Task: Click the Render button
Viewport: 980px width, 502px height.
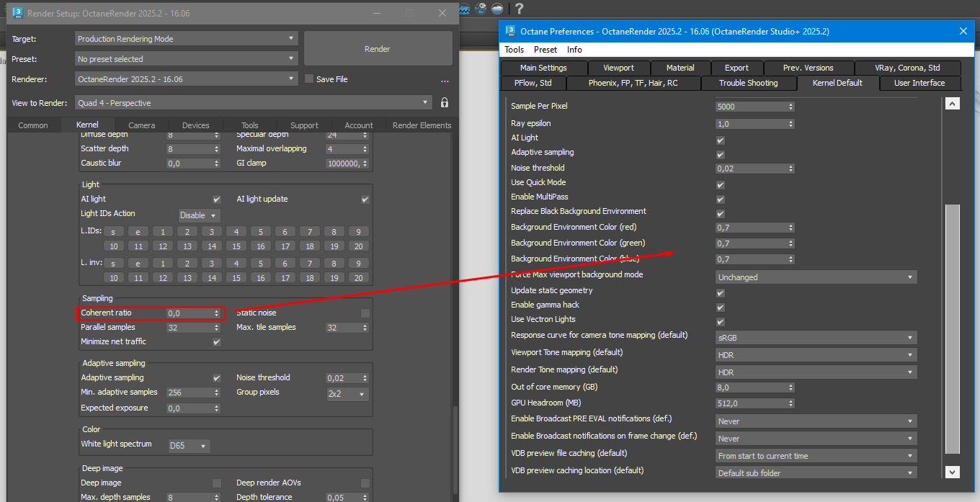Action: click(x=378, y=49)
